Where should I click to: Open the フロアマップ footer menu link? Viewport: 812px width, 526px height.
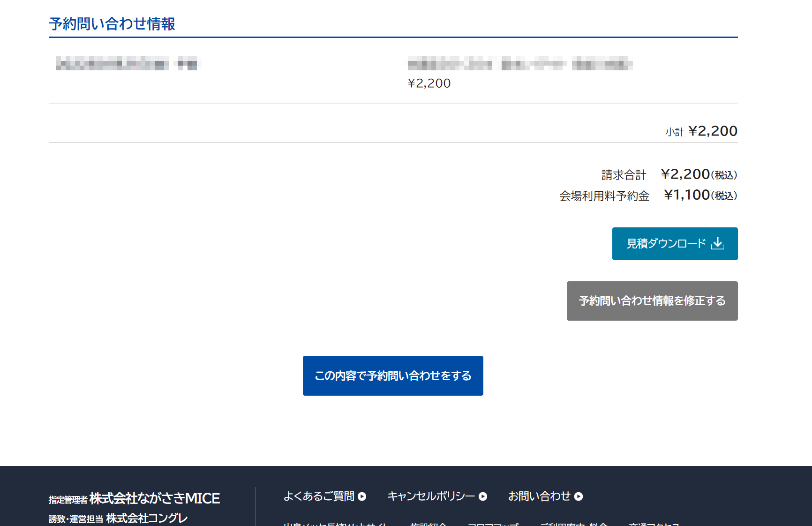[493, 524]
